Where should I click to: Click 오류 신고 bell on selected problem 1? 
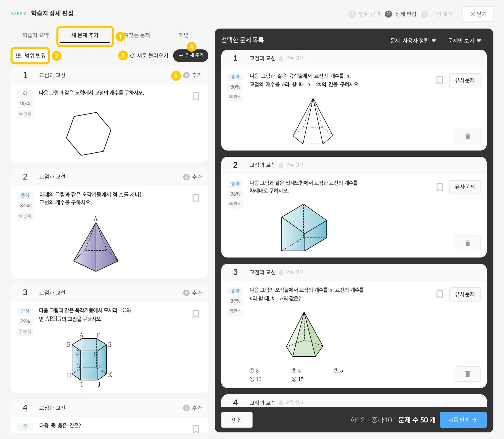click(281, 58)
